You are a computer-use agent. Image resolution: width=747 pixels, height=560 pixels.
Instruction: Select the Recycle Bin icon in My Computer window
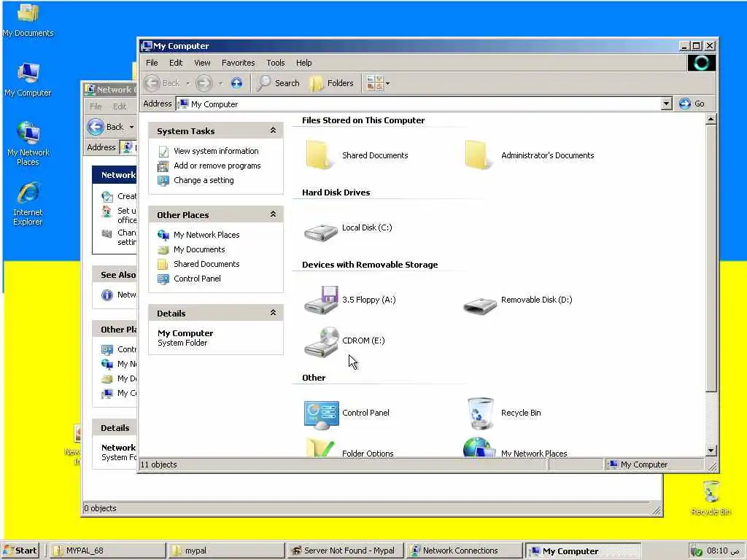click(x=480, y=413)
